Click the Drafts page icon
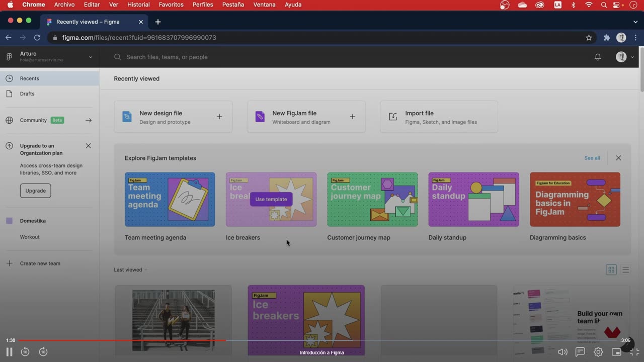644x362 pixels. [10, 94]
